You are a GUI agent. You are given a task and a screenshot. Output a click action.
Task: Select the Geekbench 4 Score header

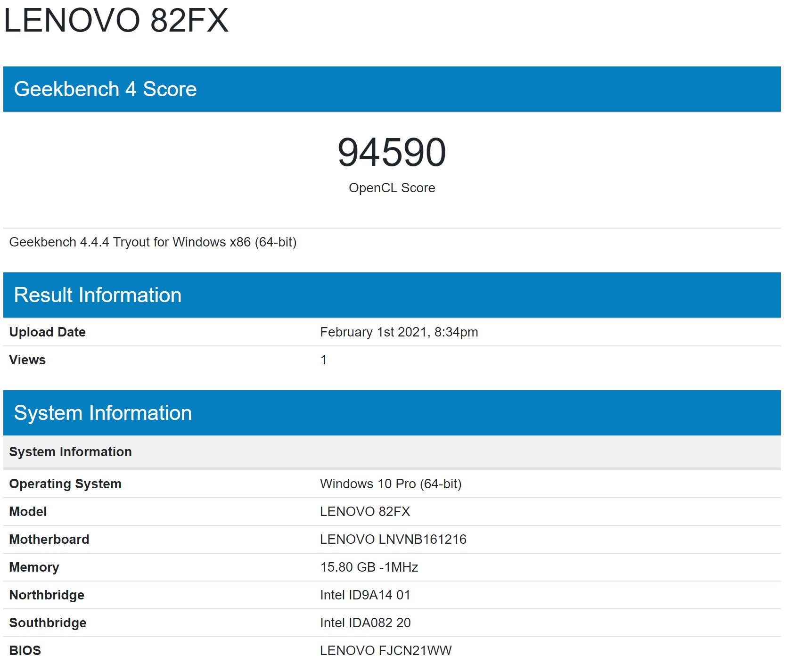[x=392, y=89]
